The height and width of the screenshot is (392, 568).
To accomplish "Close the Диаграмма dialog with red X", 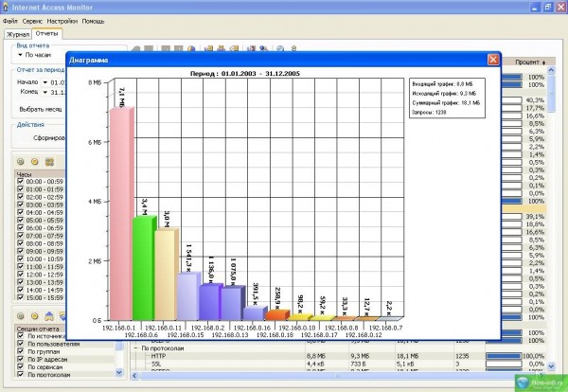I will (493, 60).
